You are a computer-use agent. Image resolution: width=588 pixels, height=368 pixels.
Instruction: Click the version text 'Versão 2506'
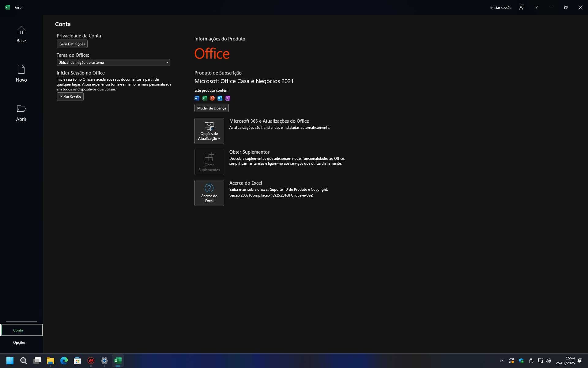pyautogui.click(x=239, y=195)
